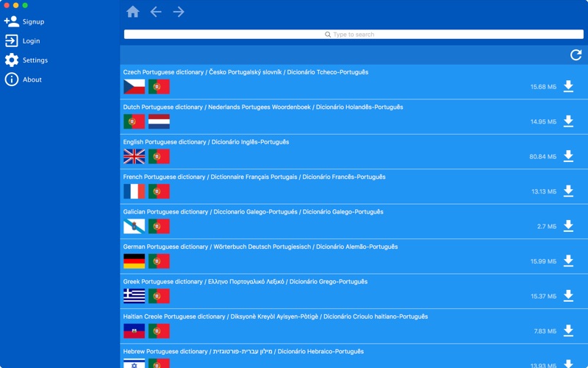Viewport: 588px width, 368px height.
Task: Open Settings in the sidebar
Action: [x=26, y=60]
